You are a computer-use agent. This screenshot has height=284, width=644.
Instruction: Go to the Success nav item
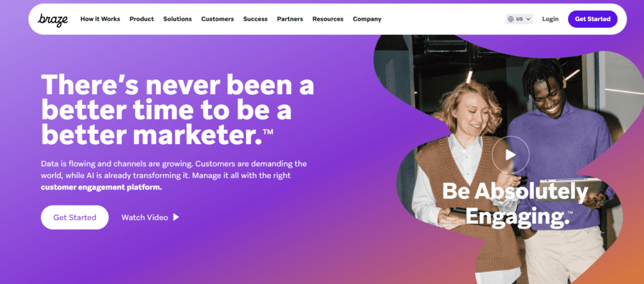[255, 19]
